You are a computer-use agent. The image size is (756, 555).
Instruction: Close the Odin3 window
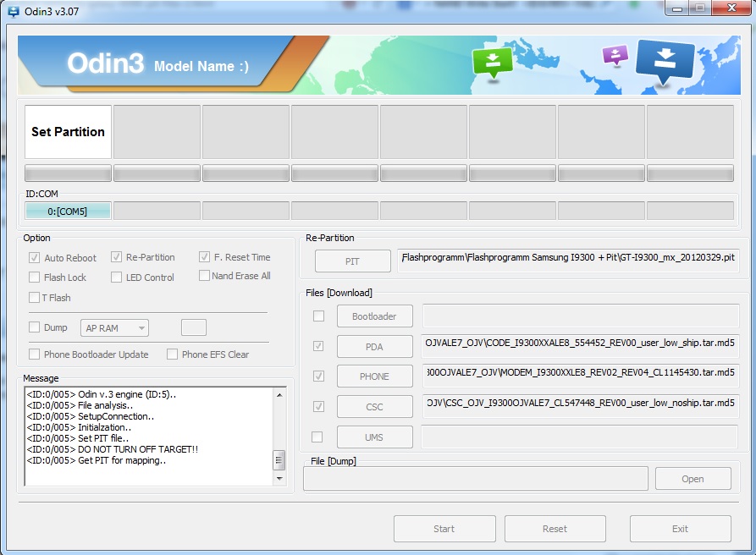pyautogui.click(x=732, y=8)
